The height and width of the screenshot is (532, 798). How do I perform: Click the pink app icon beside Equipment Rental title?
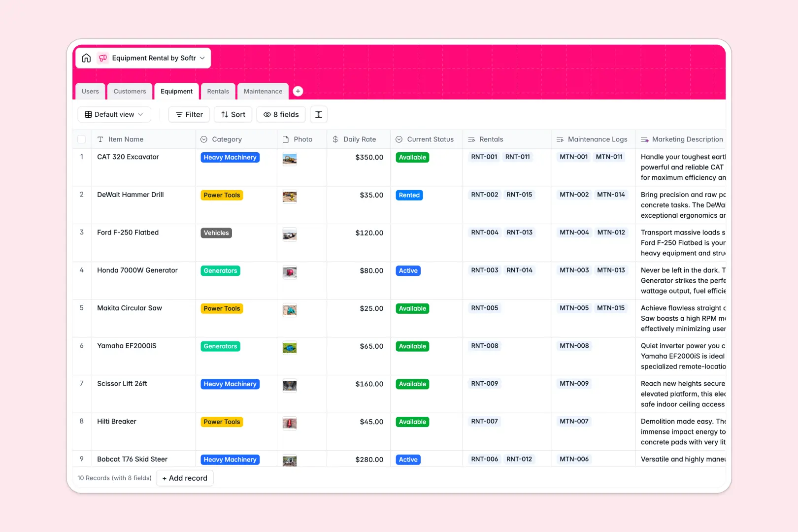pyautogui.click(x=103, y=58)
